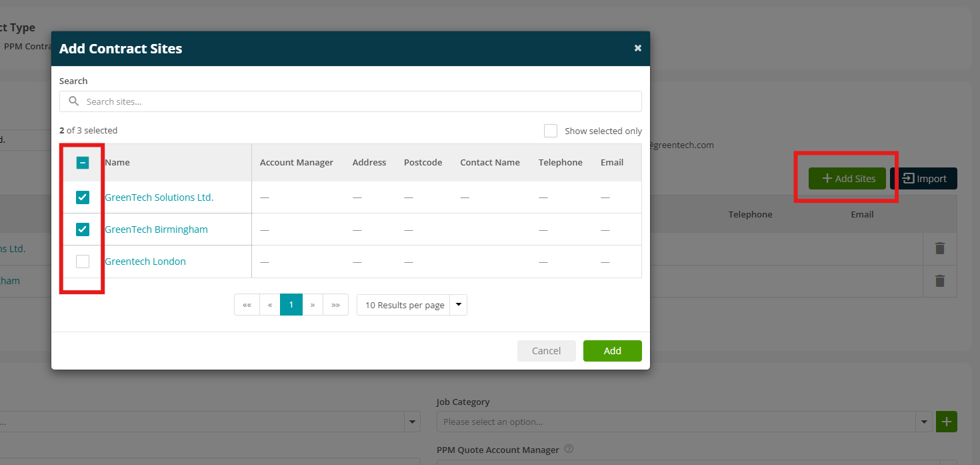Open GreenTech Birmingham site link

click(x=157, y=229)
